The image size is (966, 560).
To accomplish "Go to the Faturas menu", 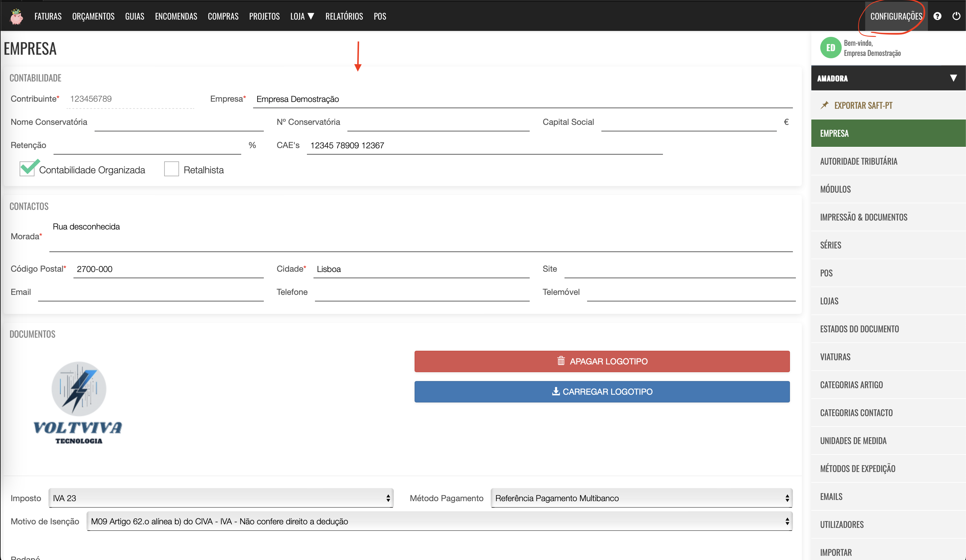I will click(x=48, y=16).
